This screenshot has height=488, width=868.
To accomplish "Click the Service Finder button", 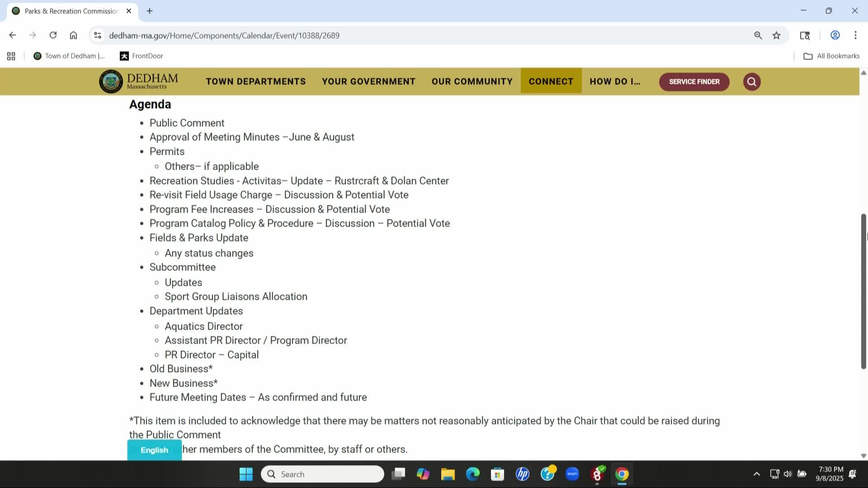I will [x=694, y=82].
